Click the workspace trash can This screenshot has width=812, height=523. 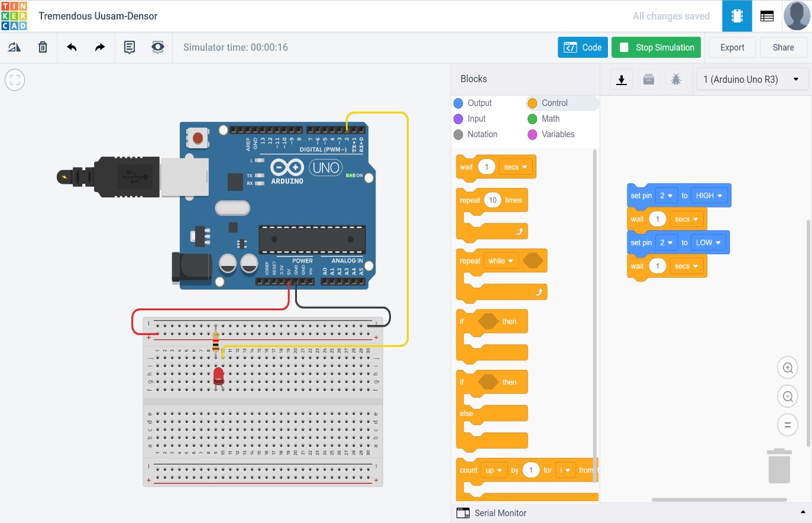coord(779,466)
